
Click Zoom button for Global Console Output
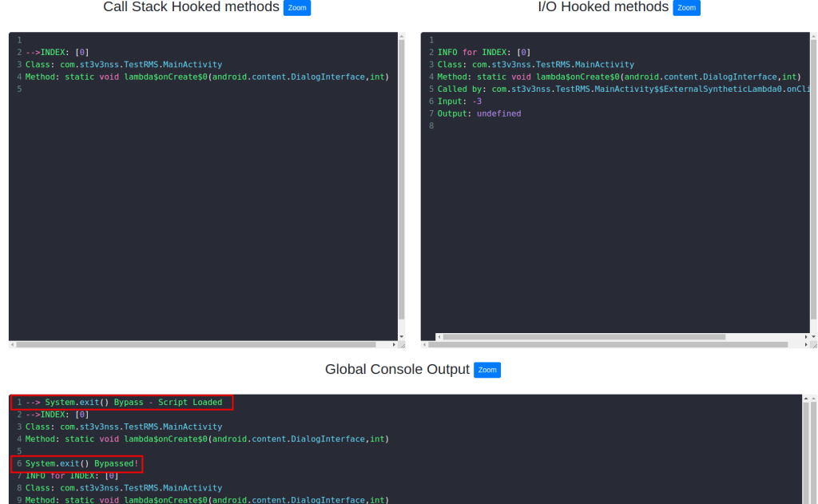[x=486, y=370]
